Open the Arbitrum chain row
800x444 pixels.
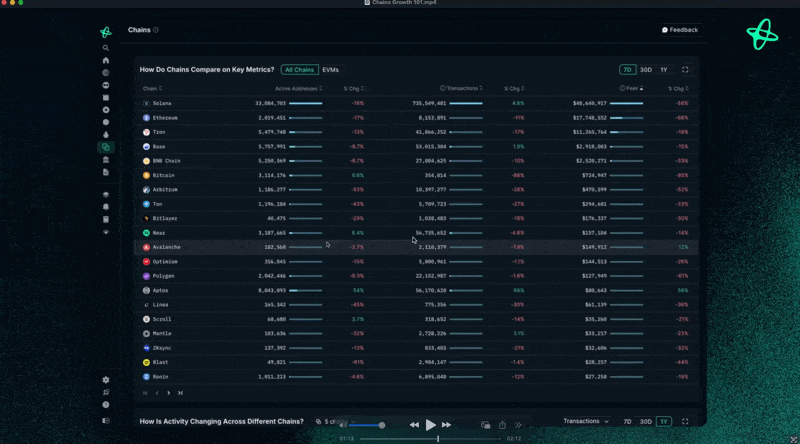click(x=416, y=189)
